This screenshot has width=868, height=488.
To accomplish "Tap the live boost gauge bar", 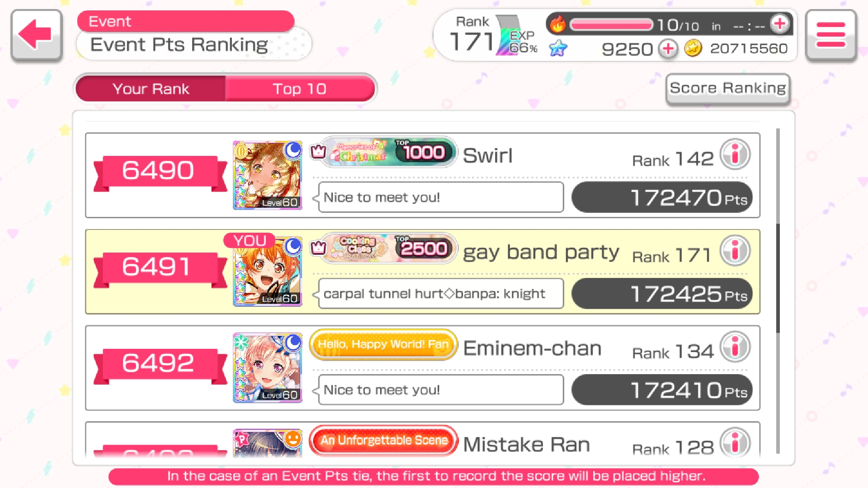I will (611, 24).
